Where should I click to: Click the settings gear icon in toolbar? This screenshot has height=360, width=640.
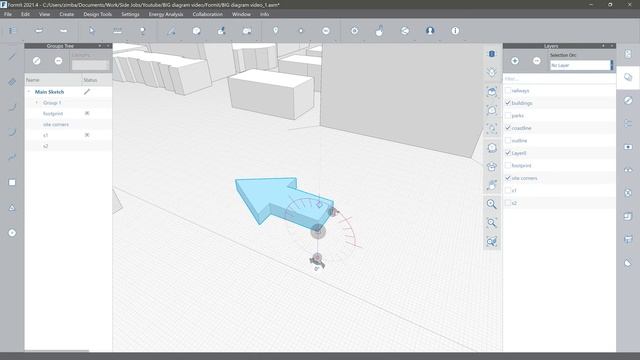[x=354, y=31]
